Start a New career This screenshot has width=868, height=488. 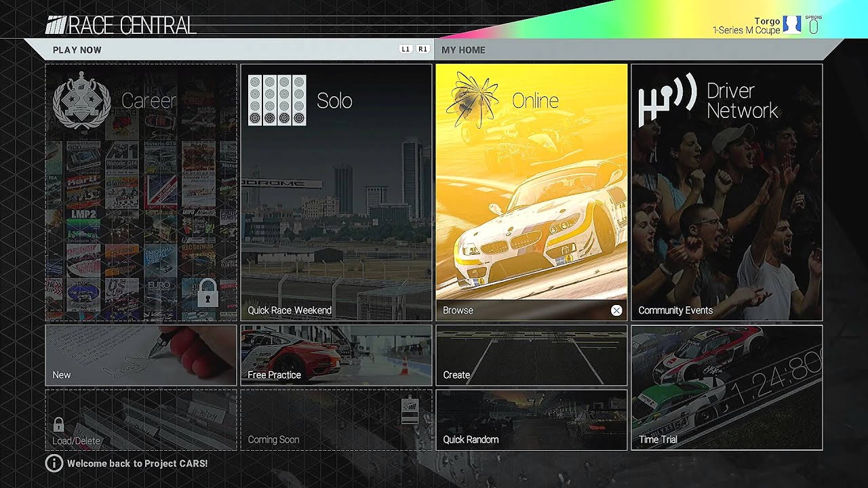pyautogui.click(x=141, y=355)
